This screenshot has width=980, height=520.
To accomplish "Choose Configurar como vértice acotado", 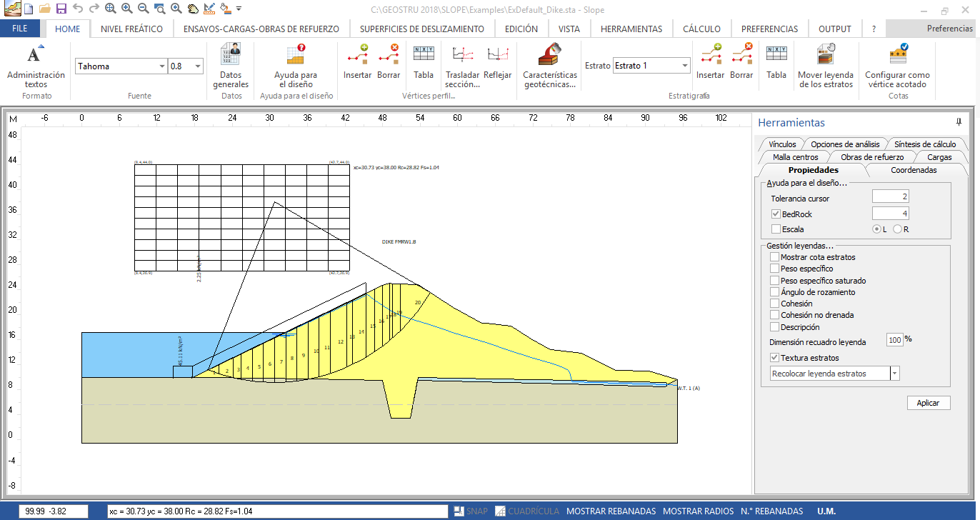I will [897, 66].
